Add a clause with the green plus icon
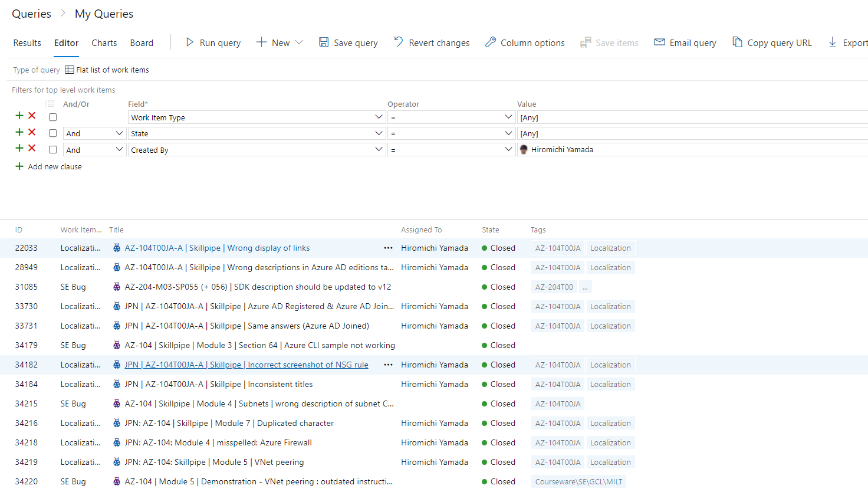 click(18, 116)
